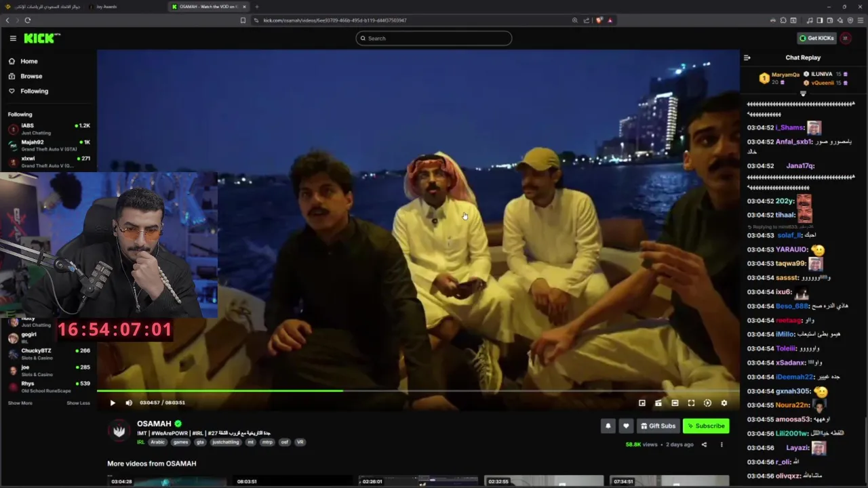Click the browser address bar URL
This screenshot has height=488, width=868.
pos(335,20)
